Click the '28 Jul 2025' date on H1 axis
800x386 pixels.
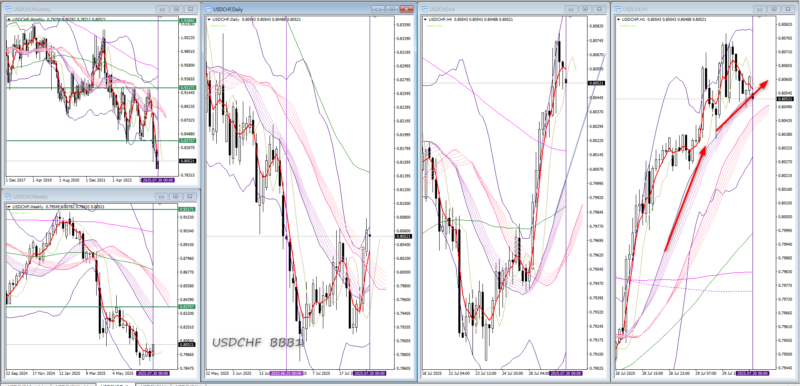coord(626,373)
